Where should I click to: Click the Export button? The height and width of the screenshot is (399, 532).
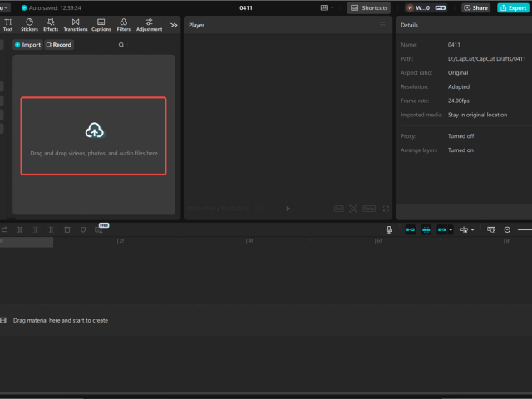pos(512,7)
